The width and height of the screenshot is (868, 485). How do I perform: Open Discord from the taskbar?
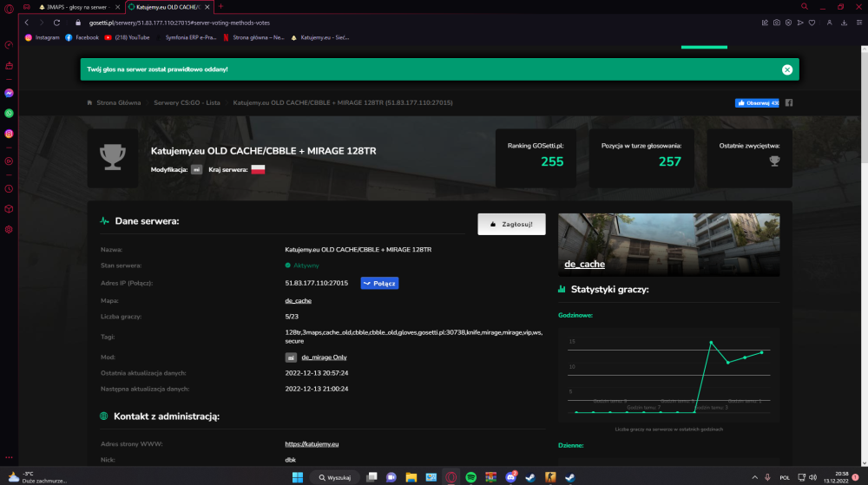tap(511, 477)
